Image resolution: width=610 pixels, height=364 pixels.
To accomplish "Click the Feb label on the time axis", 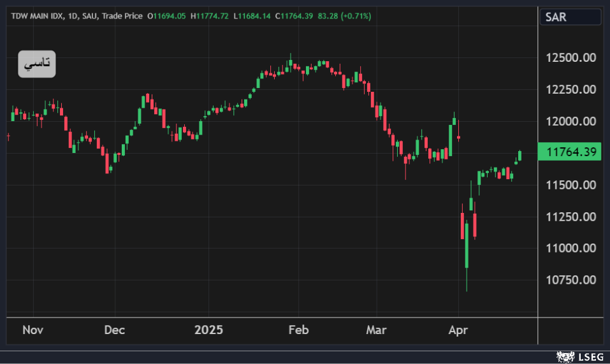I will (x=298, y=330).
